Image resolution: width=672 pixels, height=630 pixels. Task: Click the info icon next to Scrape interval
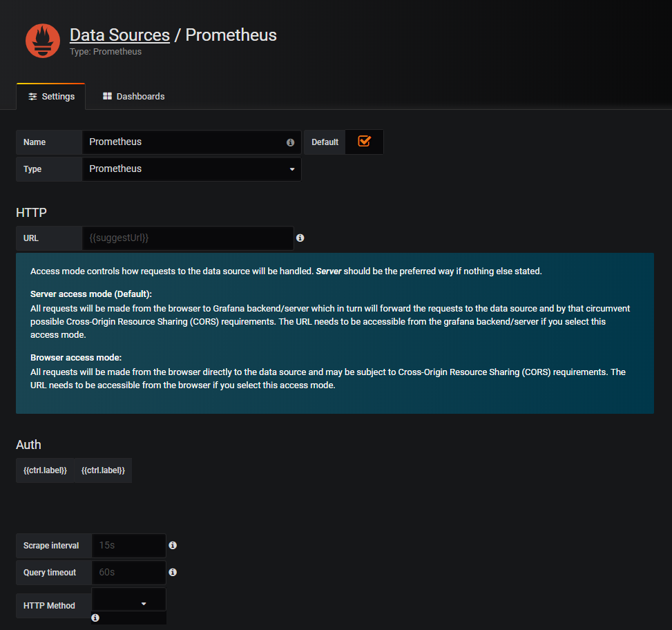coord(173,545)
